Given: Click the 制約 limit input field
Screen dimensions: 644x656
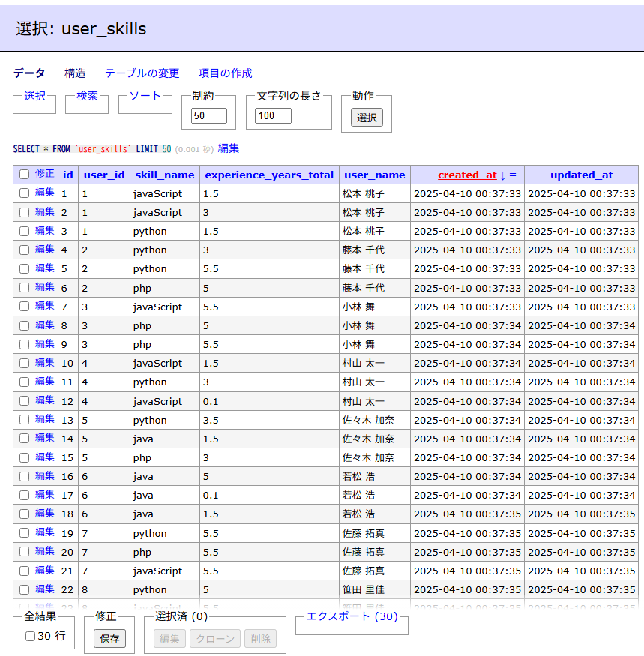Looking at the screenshot, I should [209, 116].
